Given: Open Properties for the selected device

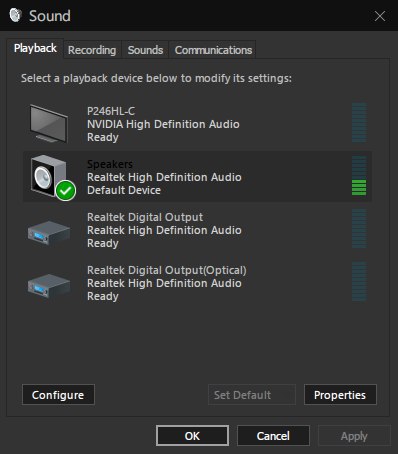Looking at the screenshot, I should 340,395.
